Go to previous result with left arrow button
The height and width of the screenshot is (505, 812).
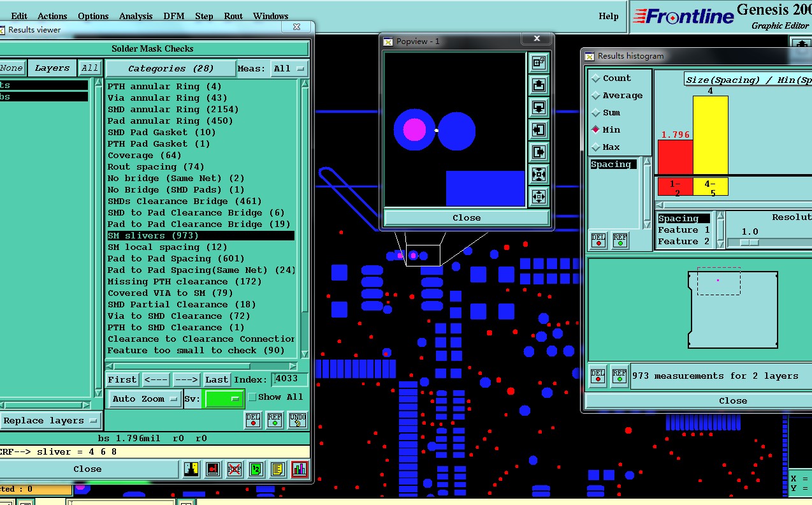tap(156, 379)
